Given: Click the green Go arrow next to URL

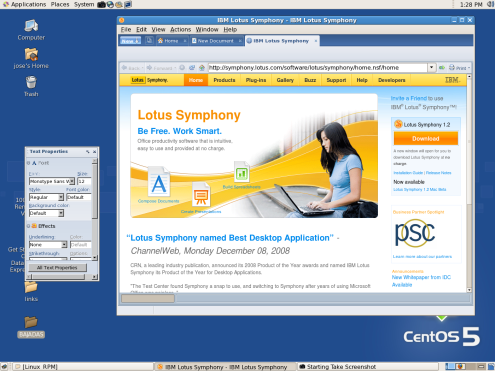Looking at the screenshot, I should tap(442, 68).
